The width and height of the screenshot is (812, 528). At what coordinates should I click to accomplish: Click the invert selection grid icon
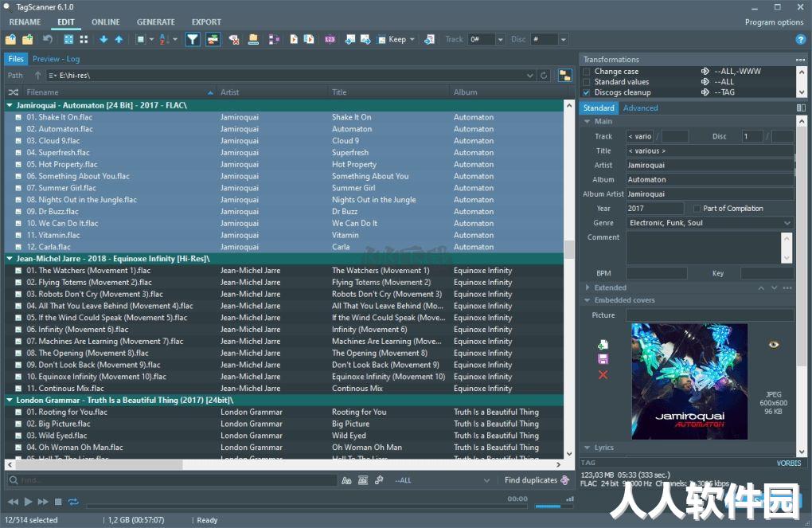click(x=84, y=39)
